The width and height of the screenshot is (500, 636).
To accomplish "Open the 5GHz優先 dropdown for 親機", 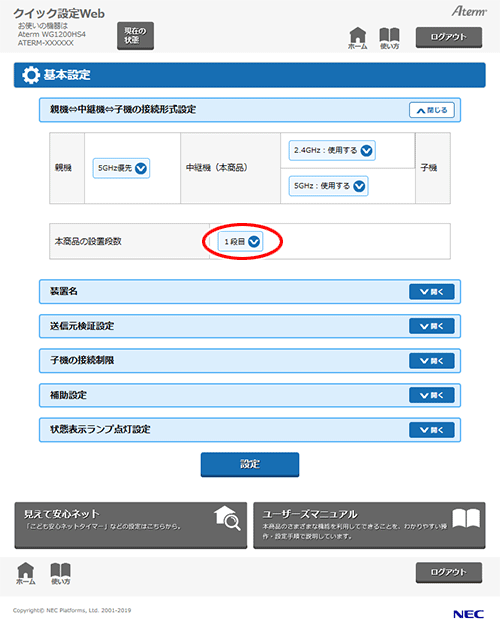I will pyautogui.click(x=121, y=168).
